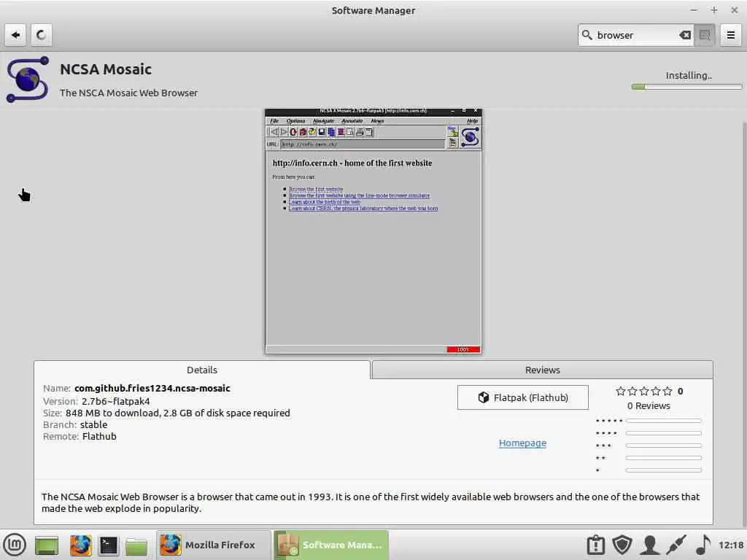Click the subtitle The NSCA Mosaic Web Browser

[x=128, y=93]
